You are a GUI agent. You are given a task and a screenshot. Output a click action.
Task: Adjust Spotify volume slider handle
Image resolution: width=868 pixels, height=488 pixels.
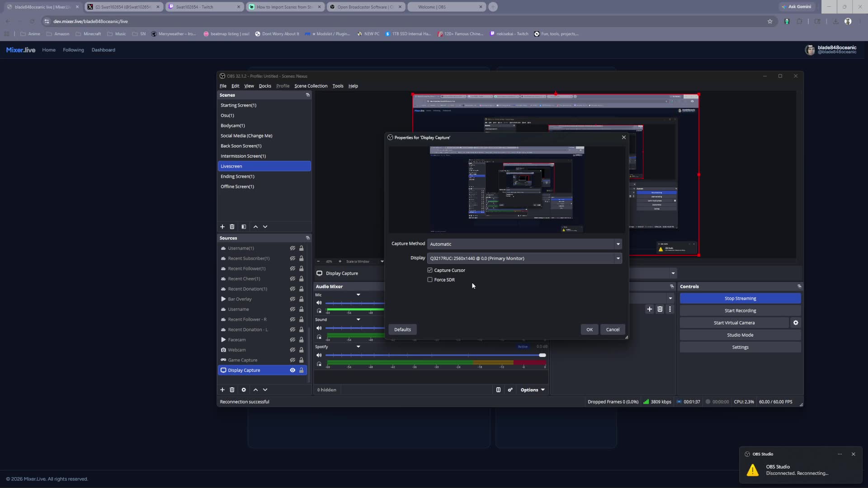click(x=542, y=355)
